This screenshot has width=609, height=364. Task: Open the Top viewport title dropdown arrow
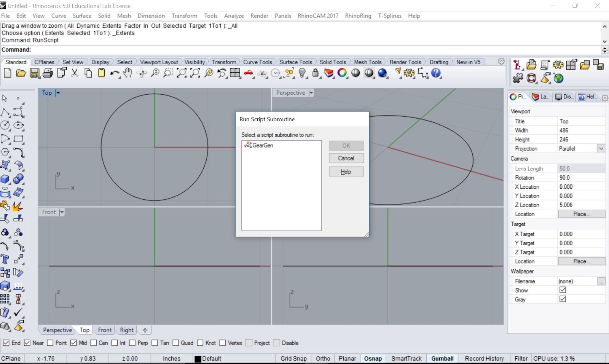pyautogui.click(x=58, y=93)
